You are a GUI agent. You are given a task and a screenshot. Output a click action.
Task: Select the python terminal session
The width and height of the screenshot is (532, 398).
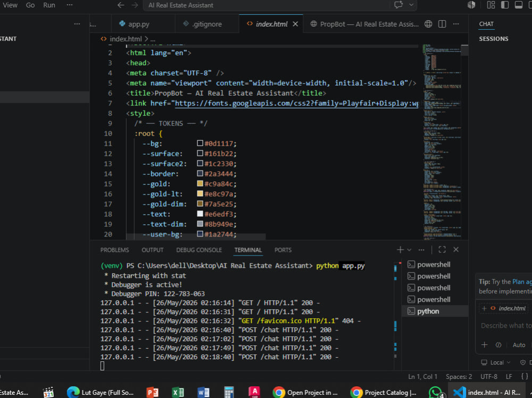click(435, 311)
